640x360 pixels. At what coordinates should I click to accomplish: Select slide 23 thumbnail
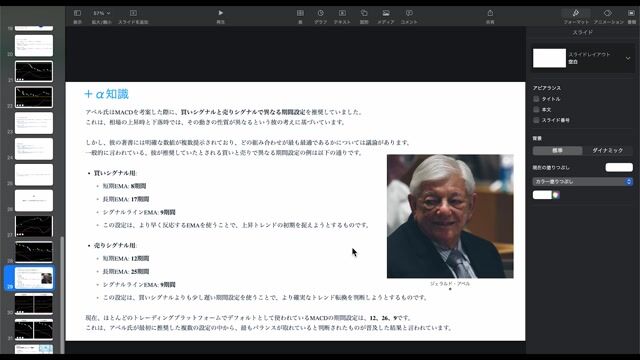tap(34, 123)
